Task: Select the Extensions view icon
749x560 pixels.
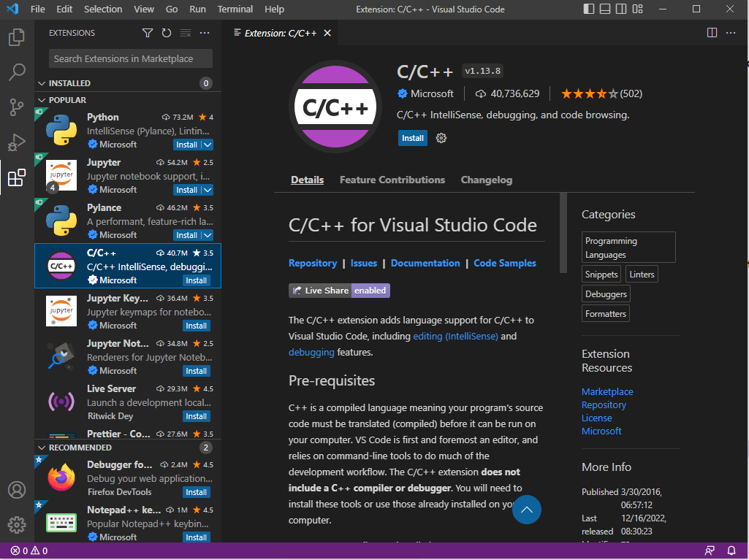Action: (x=17, y=177)
